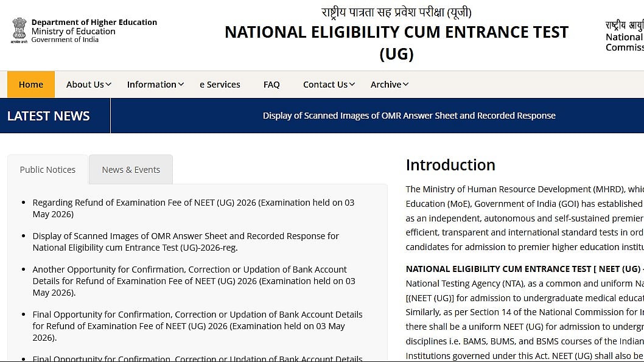Screen dimensions: 644x362
Task: Click the Government of India emblem logo
Action: [19, 30]
